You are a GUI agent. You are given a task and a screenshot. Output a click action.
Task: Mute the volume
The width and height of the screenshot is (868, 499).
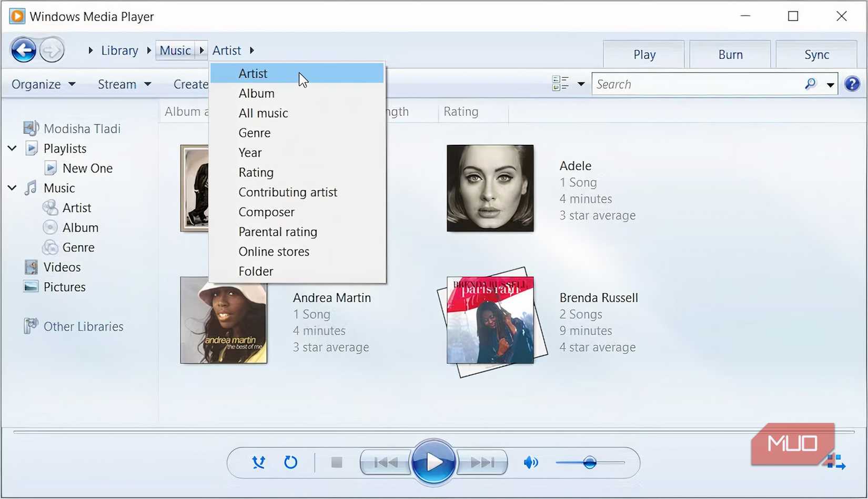pos(531,463)
